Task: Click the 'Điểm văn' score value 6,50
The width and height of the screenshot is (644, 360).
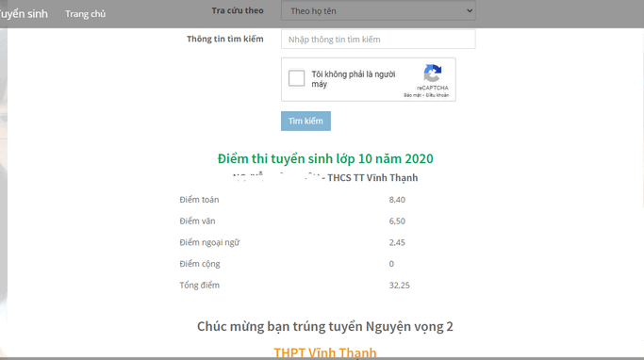Action: tap(397, 221)
